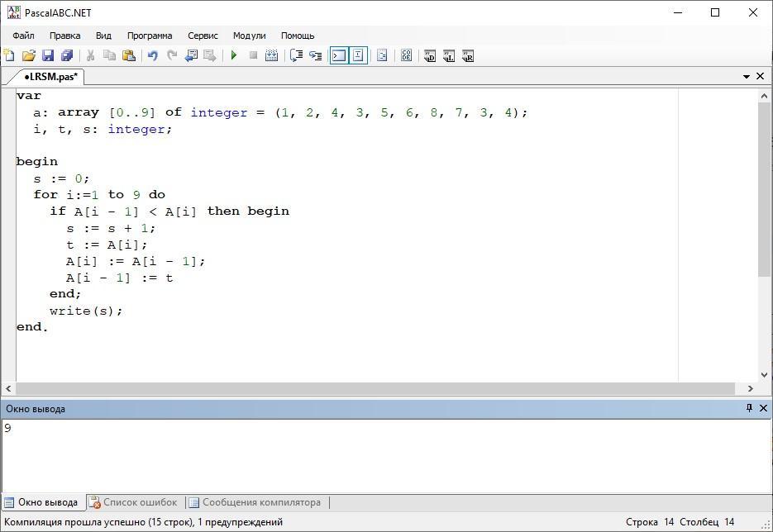Toggle the output window button
This screenshot has height=532, width=773.
339,55
